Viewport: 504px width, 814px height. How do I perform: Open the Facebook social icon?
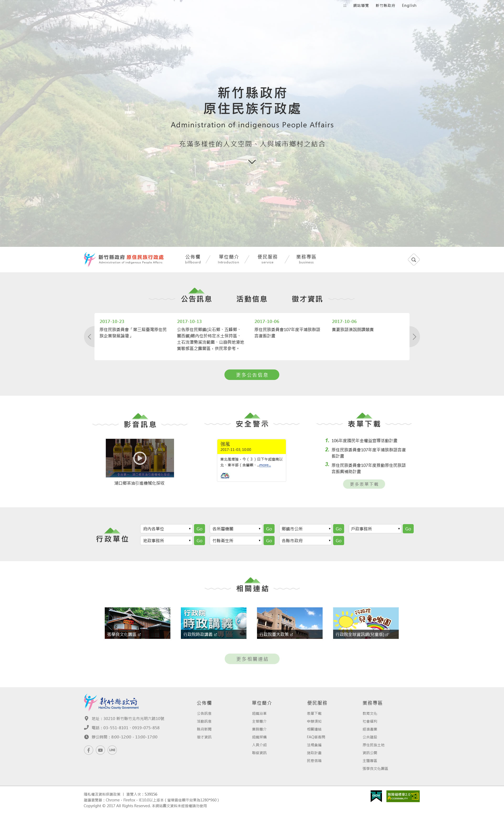click(88, 750)
